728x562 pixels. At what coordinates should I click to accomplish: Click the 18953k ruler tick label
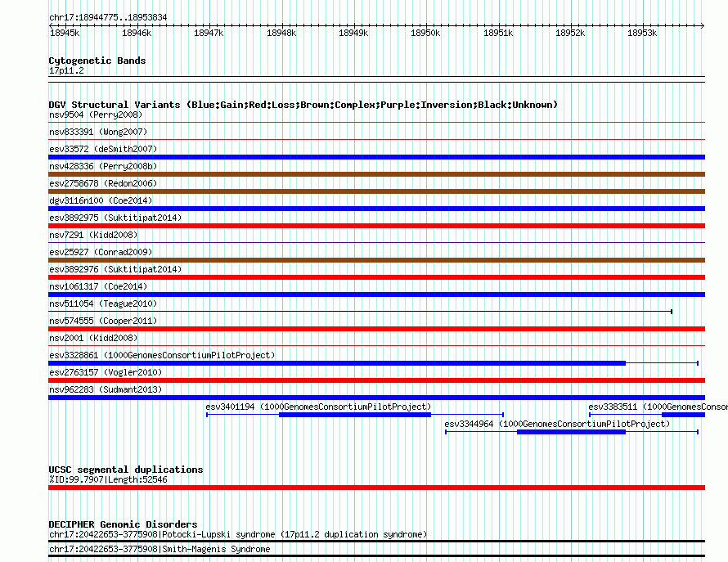point(642,33)
